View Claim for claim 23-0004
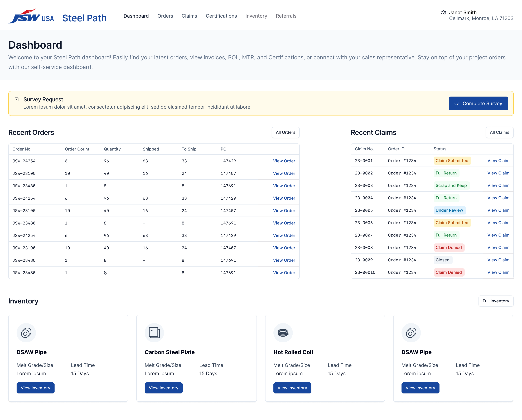This screenshot has width=522, height=420. point(498,198)
